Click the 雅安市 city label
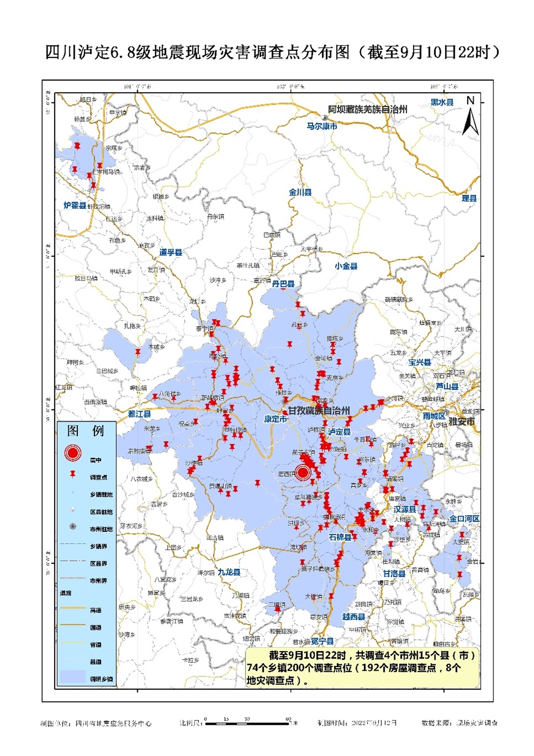 [x=461, y=421]
